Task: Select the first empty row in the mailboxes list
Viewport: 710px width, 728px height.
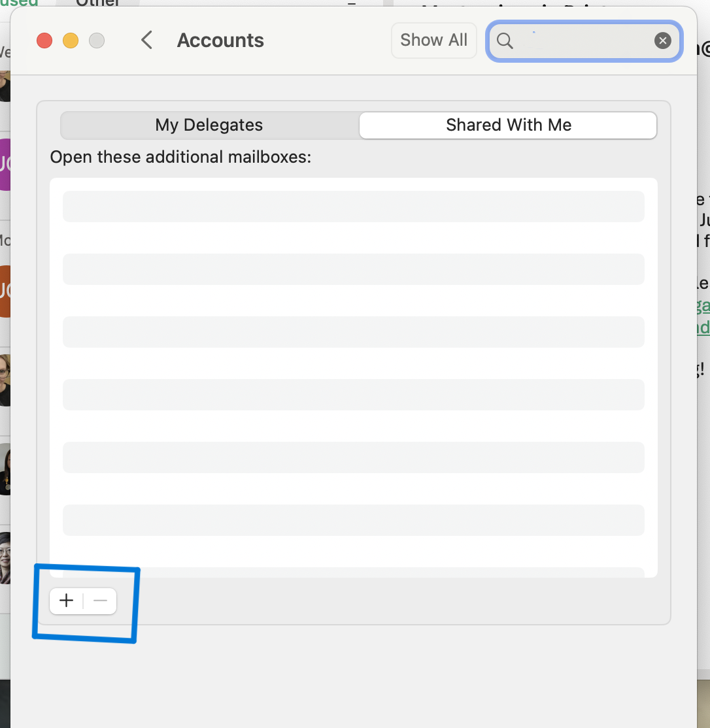Action: coord(353,207)
